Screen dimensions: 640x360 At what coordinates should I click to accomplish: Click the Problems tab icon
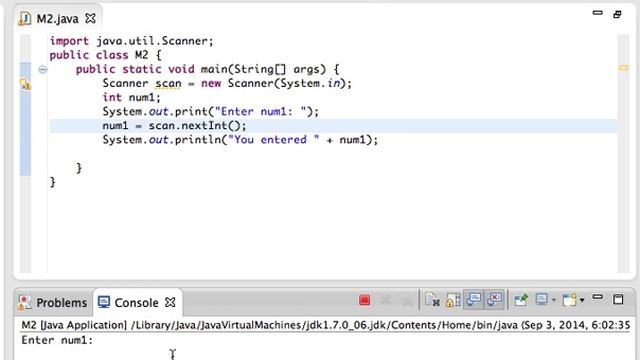(24, 302)
